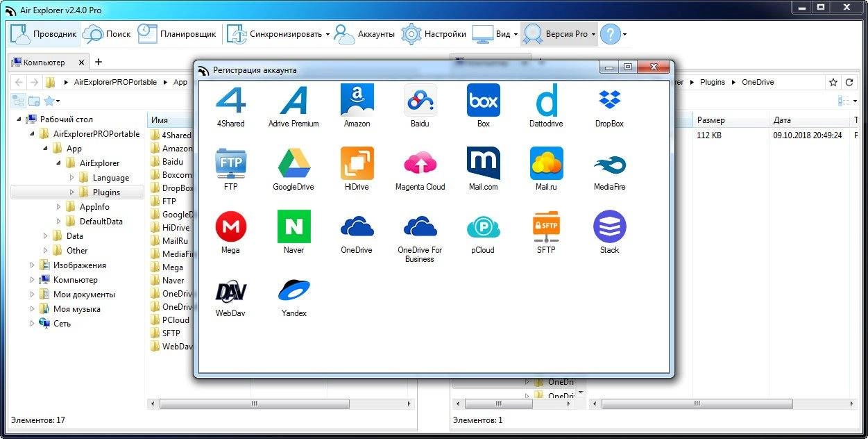Pick the Naver icon
This screenshot has height=439, width=868.
(x=293, y=227)
